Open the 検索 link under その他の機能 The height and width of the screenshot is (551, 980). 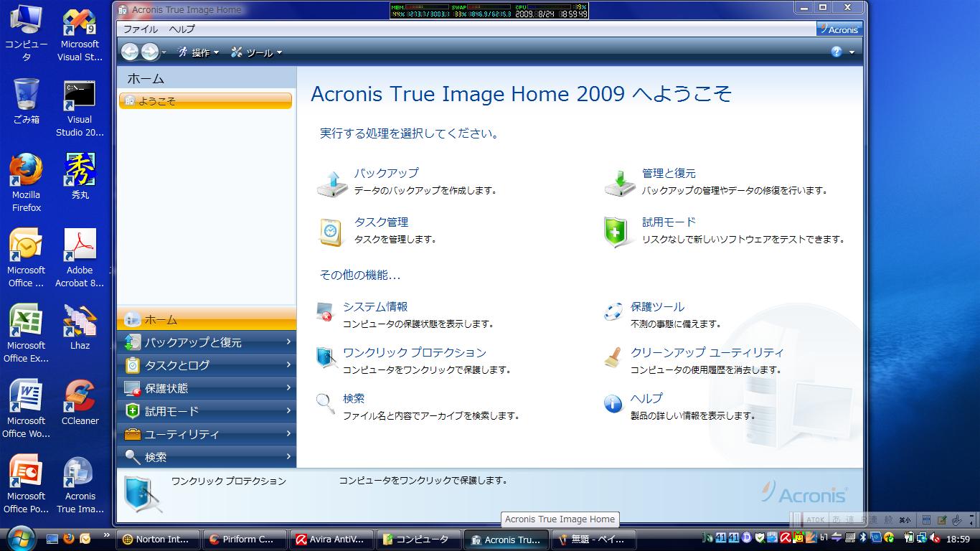click(x=354, y=399)
